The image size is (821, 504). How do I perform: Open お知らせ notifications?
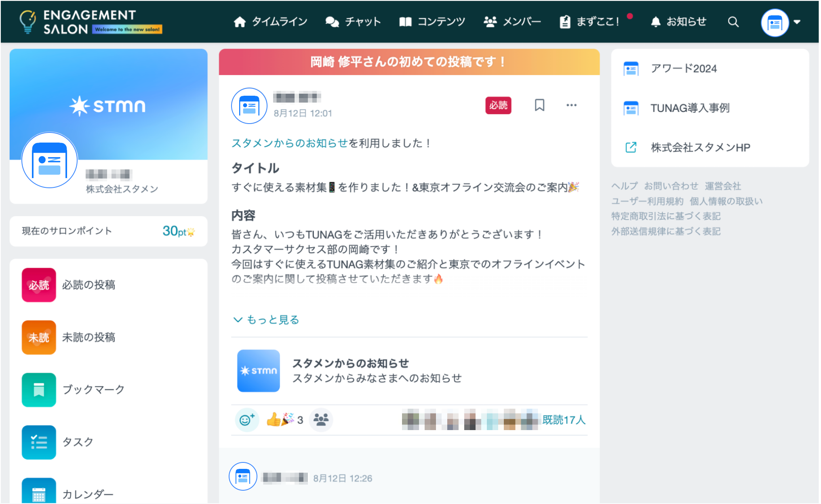[x=679, y=22]
